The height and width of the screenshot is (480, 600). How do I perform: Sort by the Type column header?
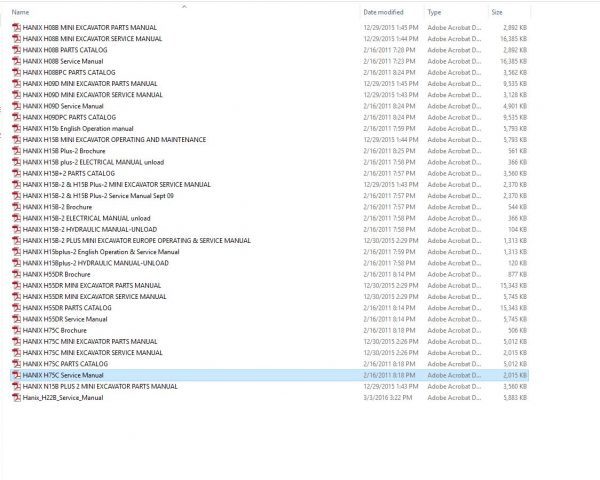(x=434, y=12)
